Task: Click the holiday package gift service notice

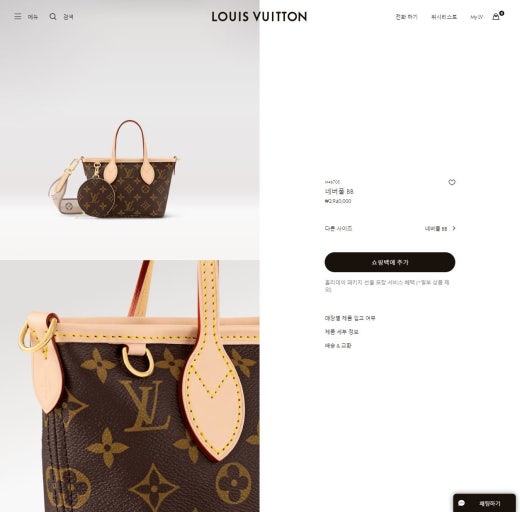Action: (x=387, y=286)
